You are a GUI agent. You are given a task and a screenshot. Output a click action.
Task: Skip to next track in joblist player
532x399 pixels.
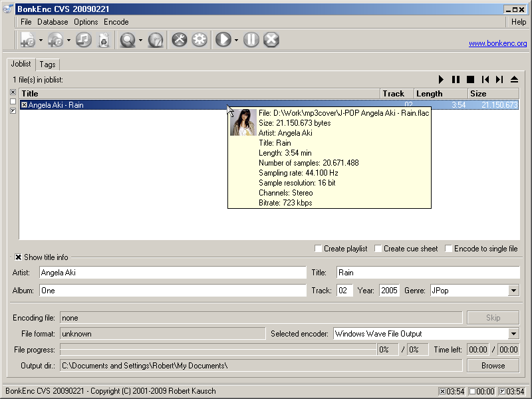click(x=499, y=79)
